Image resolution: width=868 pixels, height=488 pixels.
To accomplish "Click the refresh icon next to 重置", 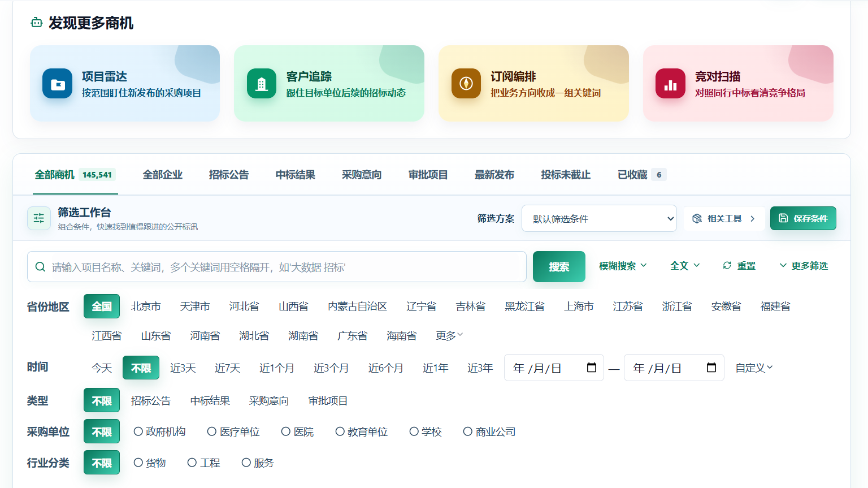I will click(727, 265).
